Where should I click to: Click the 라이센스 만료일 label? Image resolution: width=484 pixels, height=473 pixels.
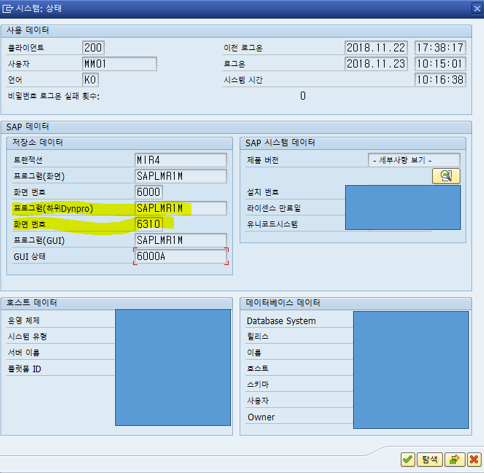[x=274, y=208]
